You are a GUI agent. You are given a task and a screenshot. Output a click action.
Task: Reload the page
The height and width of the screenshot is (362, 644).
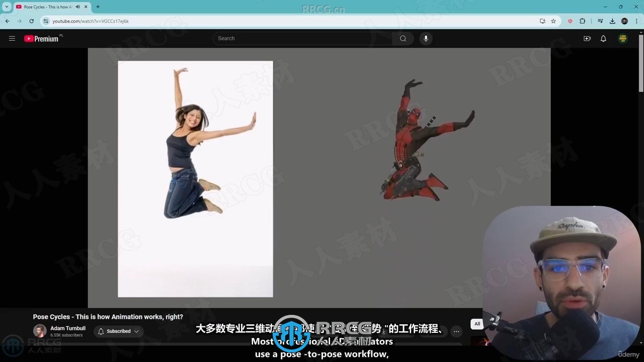coord(31,21)
